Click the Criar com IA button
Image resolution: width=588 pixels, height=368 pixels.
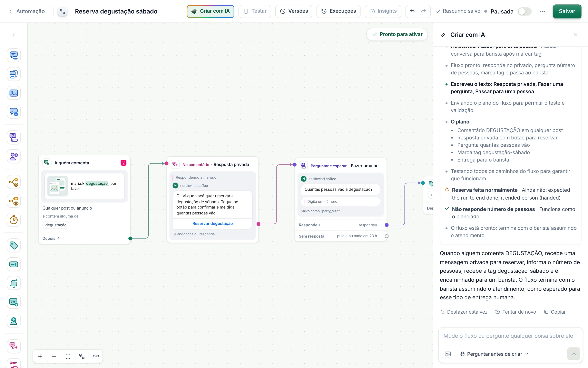pyautogui.click(x=210, y=11)
